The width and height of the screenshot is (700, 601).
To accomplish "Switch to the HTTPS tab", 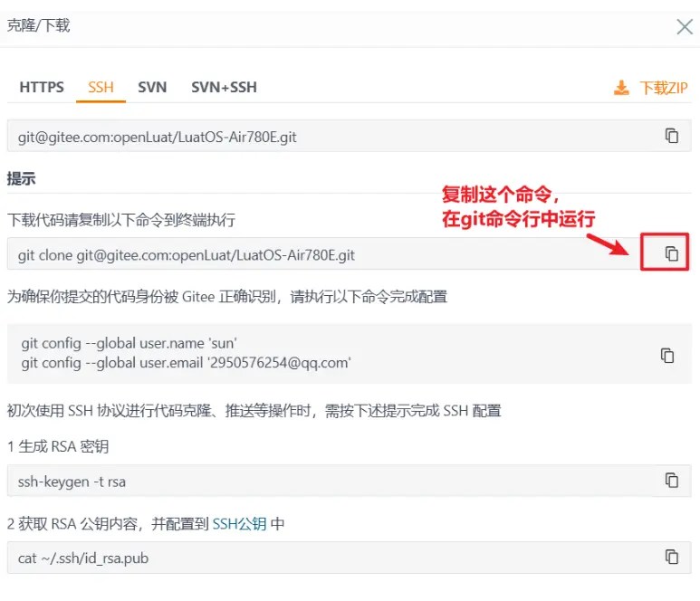I will [42, 87].
